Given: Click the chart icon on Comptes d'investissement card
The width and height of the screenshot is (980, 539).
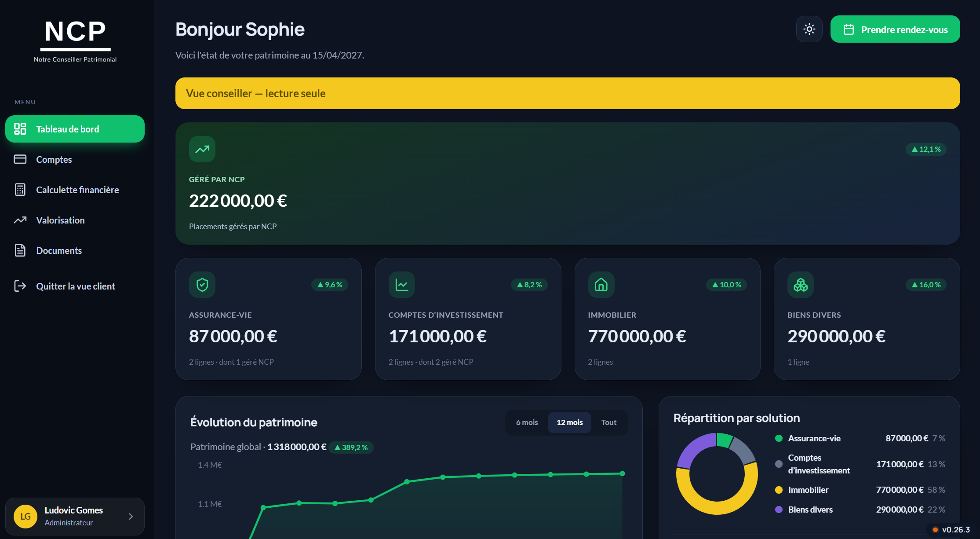Looking at the screenshot, I should pyautogui.click(x=402, y=285).
